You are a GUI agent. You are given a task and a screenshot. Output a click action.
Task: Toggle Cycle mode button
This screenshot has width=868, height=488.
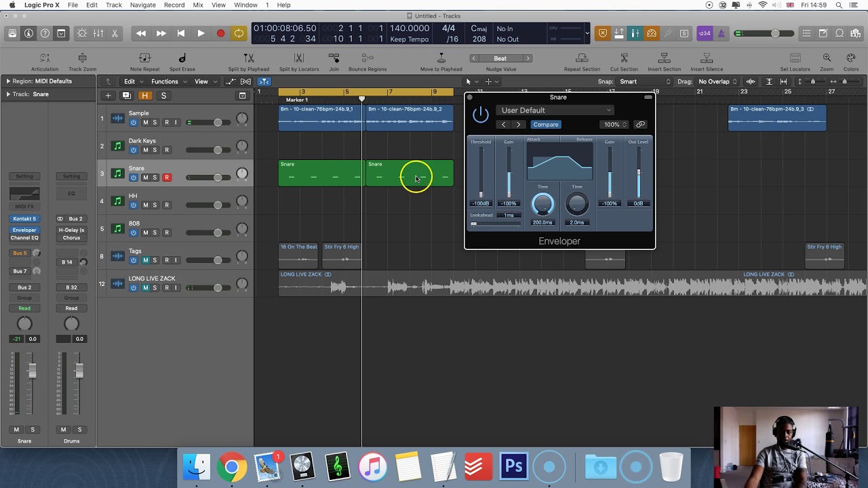[x=239, y=33]
